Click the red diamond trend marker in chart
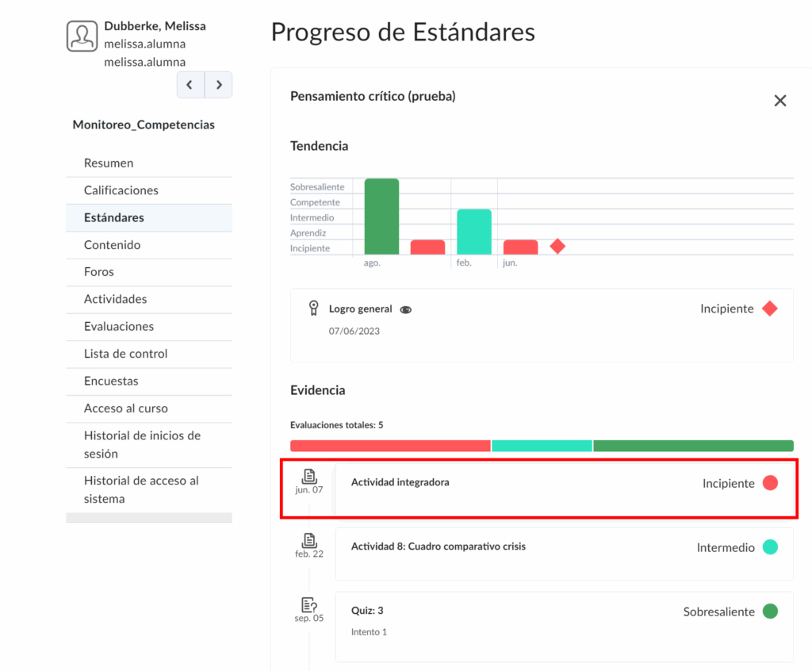Image resolution: width=812 pixels, height=671 pixels. point(557,247)
